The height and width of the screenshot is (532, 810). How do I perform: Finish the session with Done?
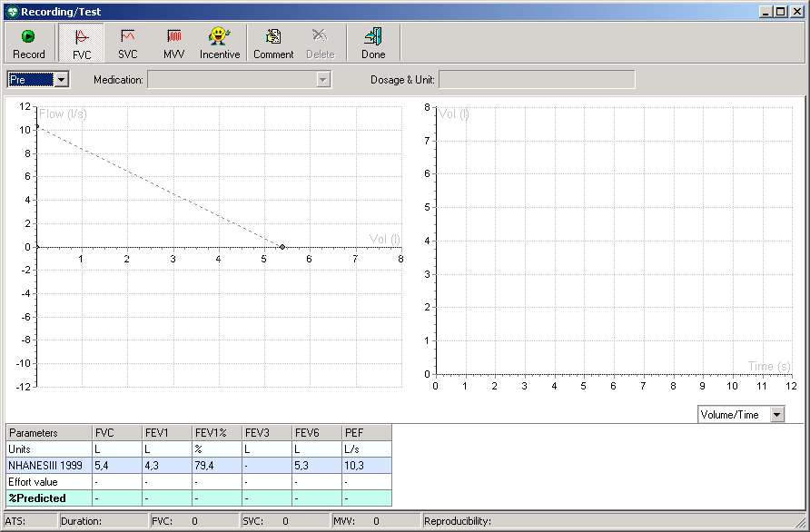tap(373, 43)
